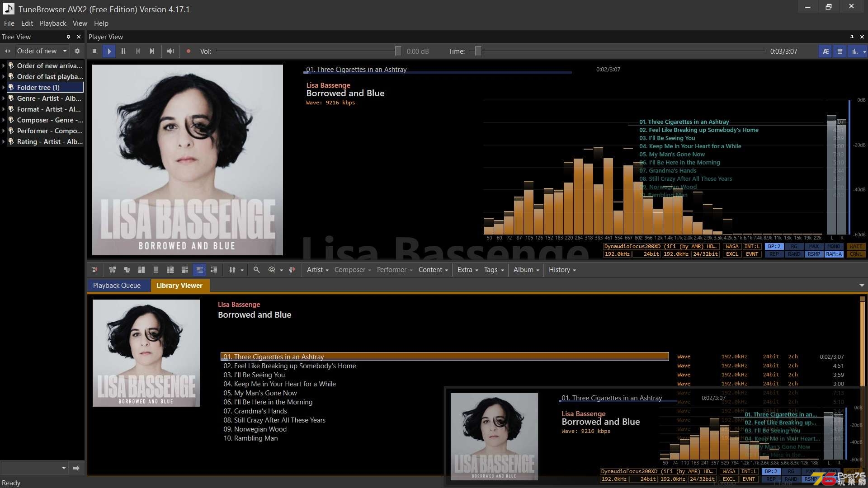Skip to the previous track

point(138,51)
